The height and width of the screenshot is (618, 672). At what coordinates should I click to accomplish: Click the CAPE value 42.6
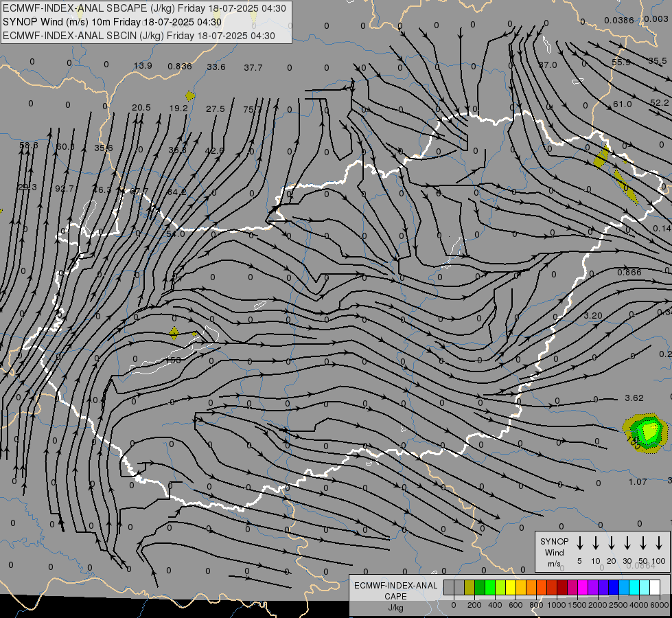coord(214,150)
